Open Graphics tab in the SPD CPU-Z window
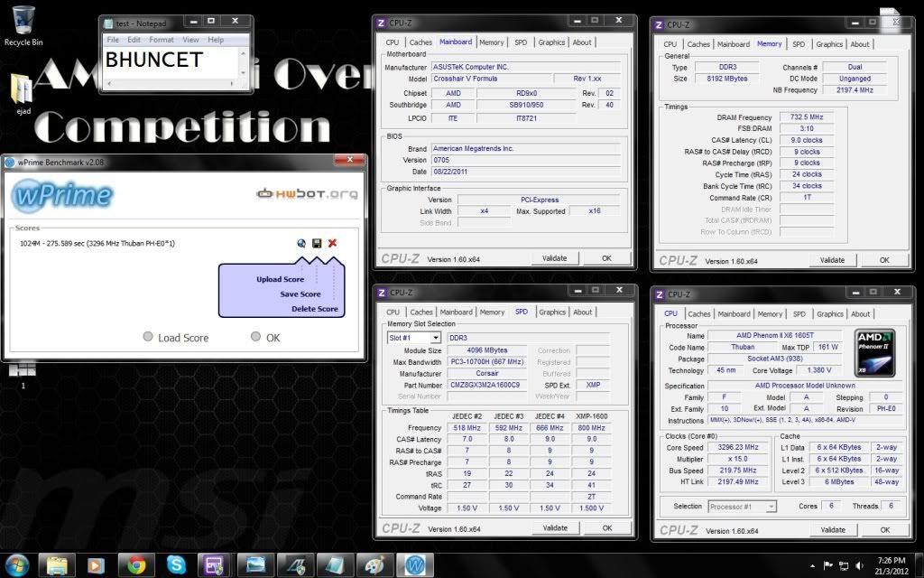924x578 pixels. [x=552, y=312]
